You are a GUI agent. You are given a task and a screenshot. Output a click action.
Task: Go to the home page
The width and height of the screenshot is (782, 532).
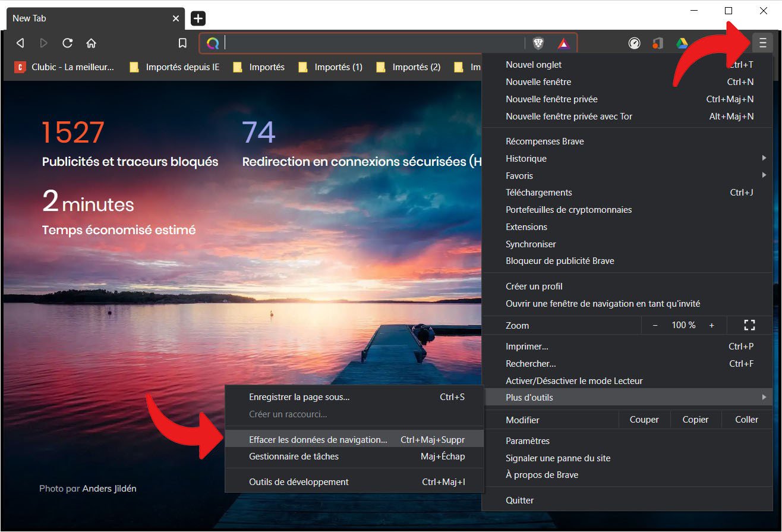[90, 43]
